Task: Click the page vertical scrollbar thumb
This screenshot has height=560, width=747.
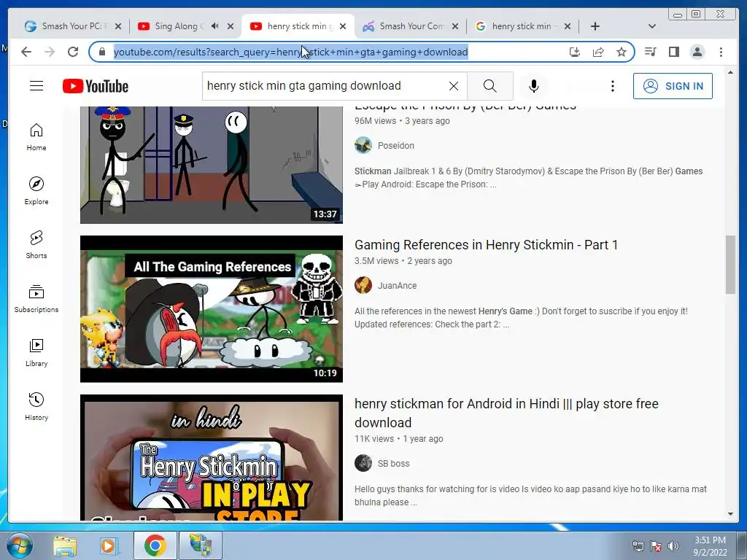Action: point(730,265)
